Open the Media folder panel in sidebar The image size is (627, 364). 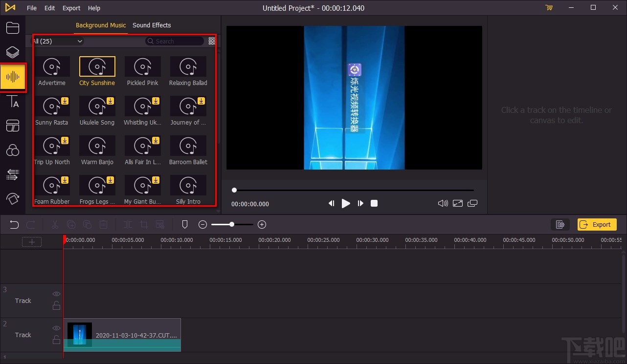click(12, 28)
